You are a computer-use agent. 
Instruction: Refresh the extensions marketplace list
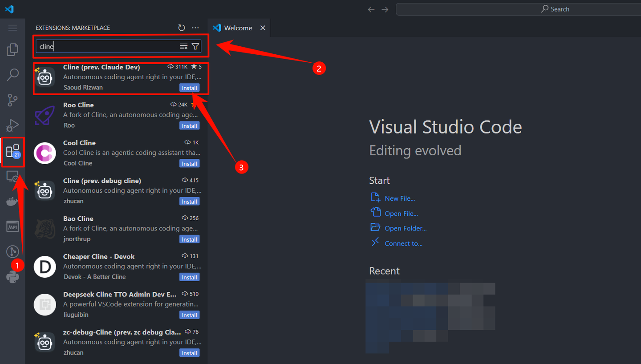coord(181,28)
